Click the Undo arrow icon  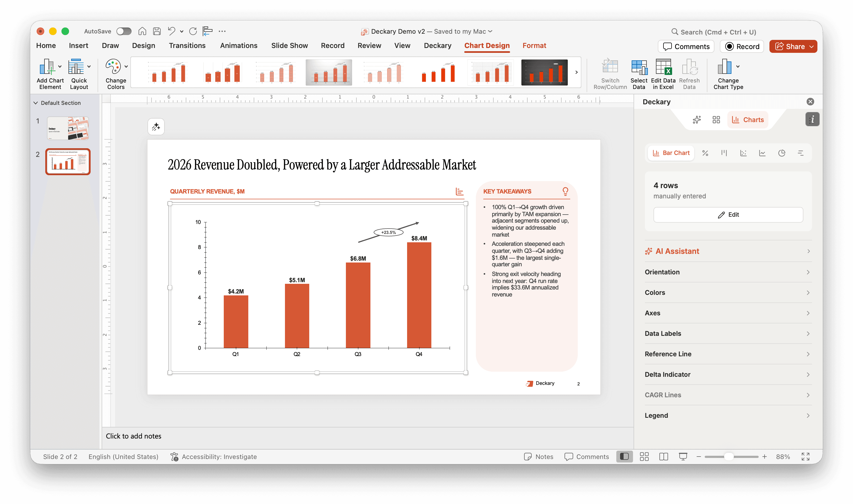(x=171, y=31)
